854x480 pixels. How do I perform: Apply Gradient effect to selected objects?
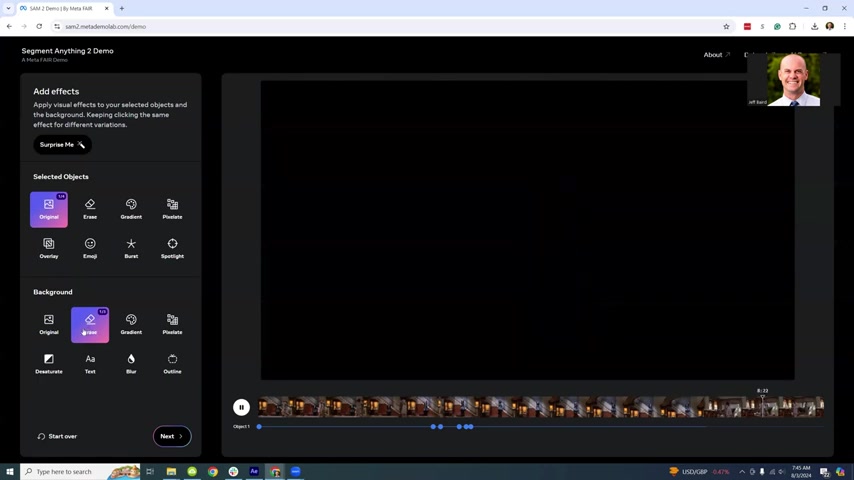click(x=131, y=208)
